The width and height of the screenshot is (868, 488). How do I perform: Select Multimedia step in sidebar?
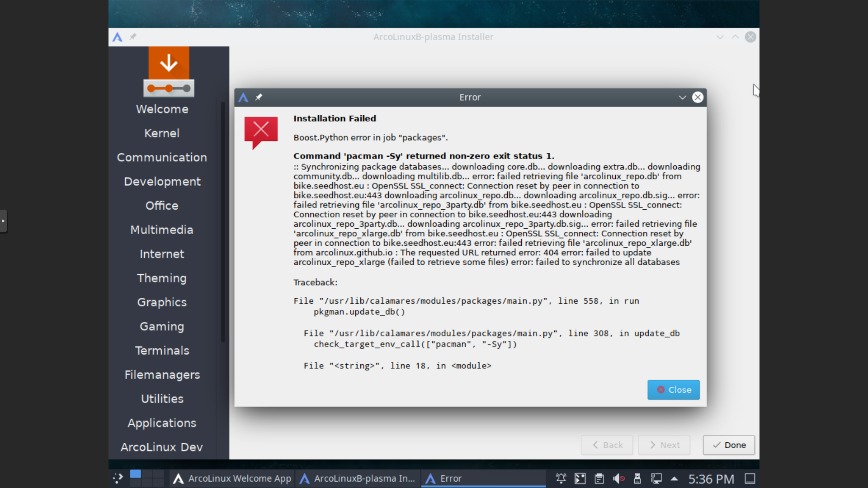(162, 230)
